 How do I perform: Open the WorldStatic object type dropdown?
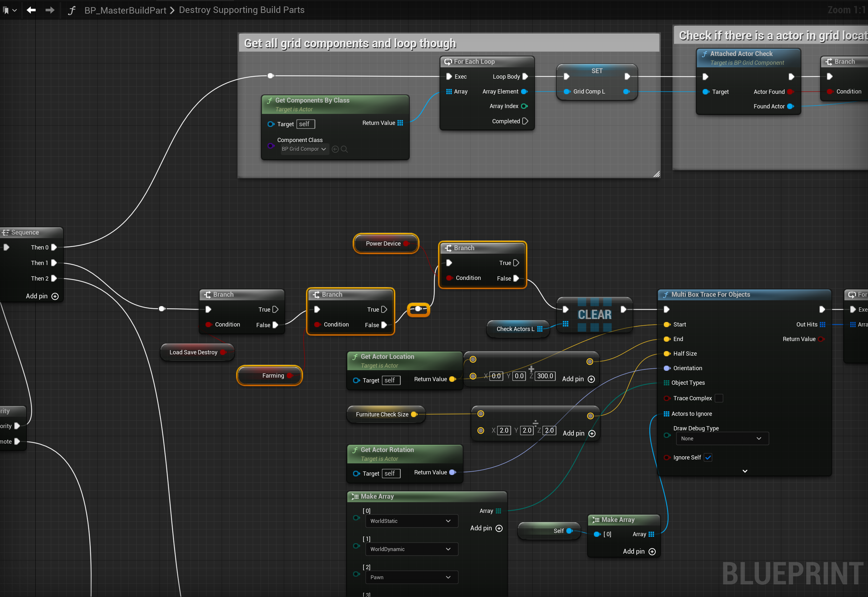411,521
